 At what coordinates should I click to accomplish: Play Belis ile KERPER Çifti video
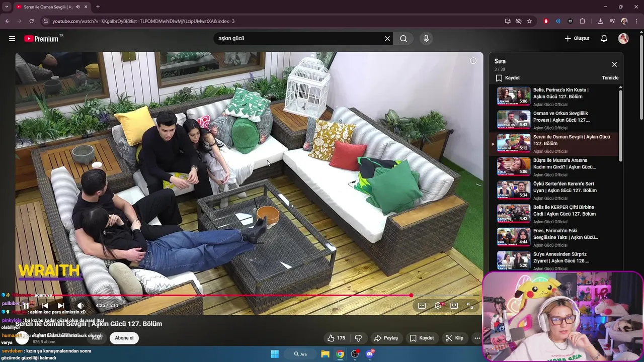pos(553,214)
